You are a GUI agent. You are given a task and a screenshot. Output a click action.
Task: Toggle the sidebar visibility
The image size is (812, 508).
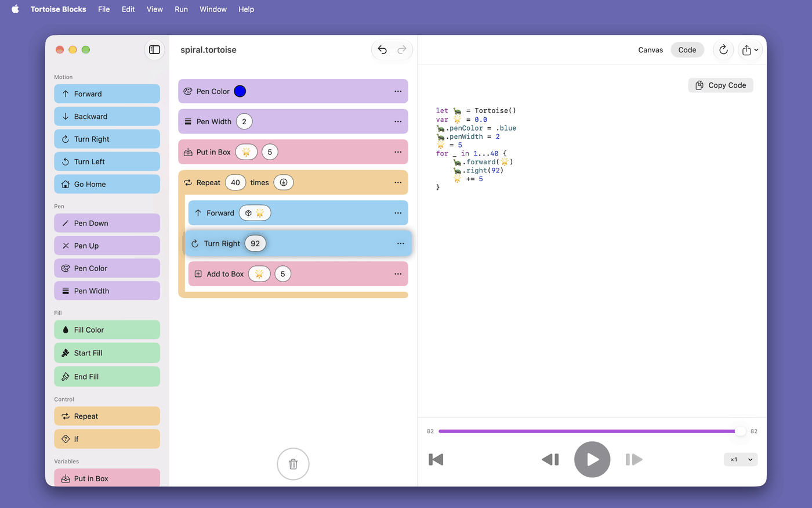(x=154, y=50)
